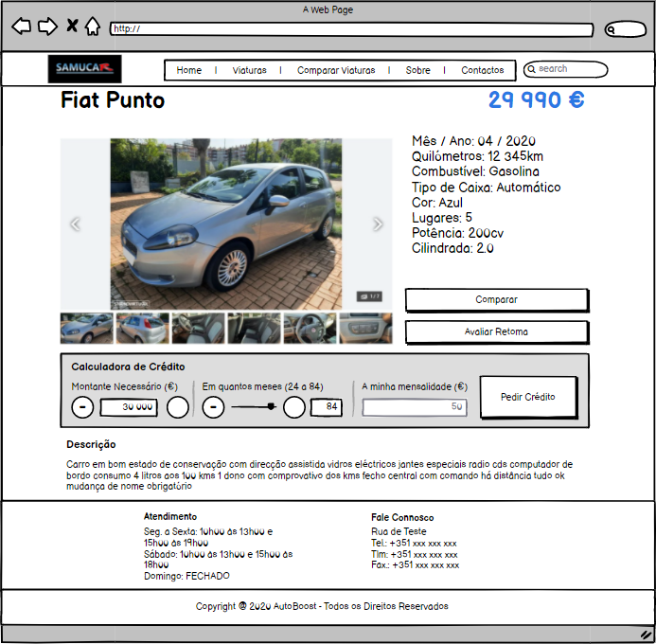Open the Viaturas menu item
This screenshot has width=656, height=644.
click(250, 70)
